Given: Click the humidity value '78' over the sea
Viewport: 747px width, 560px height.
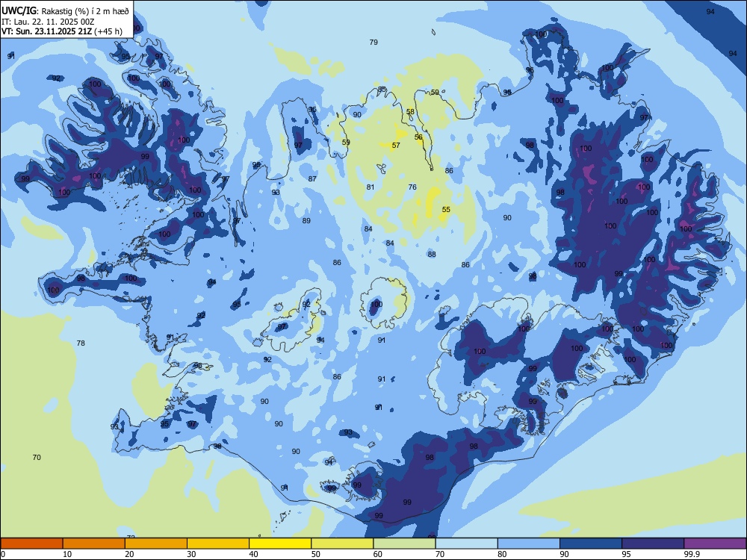Looking at the screenshot, I should click(x=81, y=343).
